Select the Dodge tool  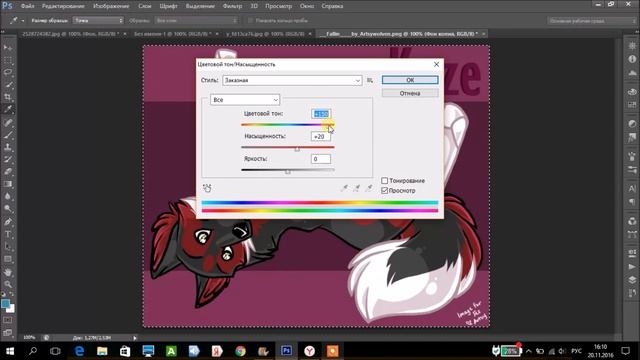pos(8,209)
